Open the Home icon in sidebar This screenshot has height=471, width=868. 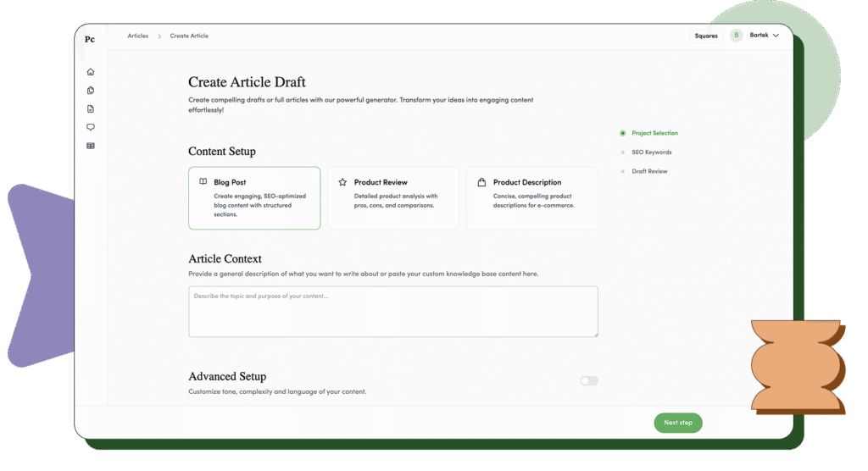91,72
